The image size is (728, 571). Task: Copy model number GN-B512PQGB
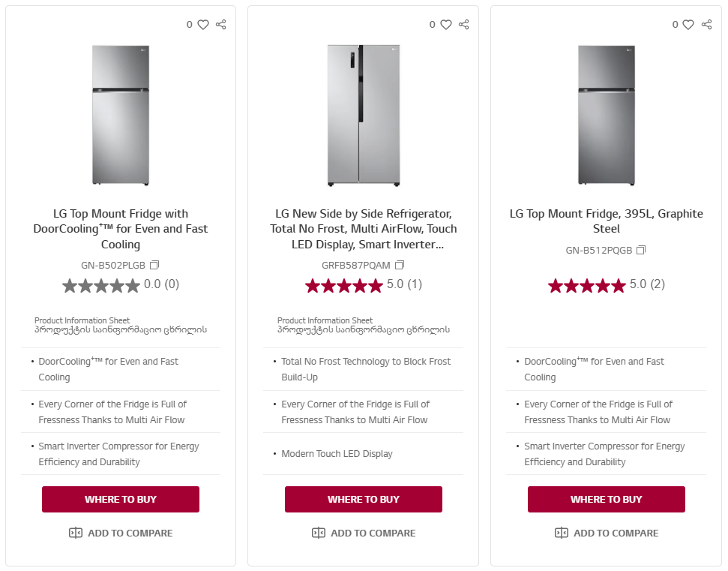tap(641, 250)
